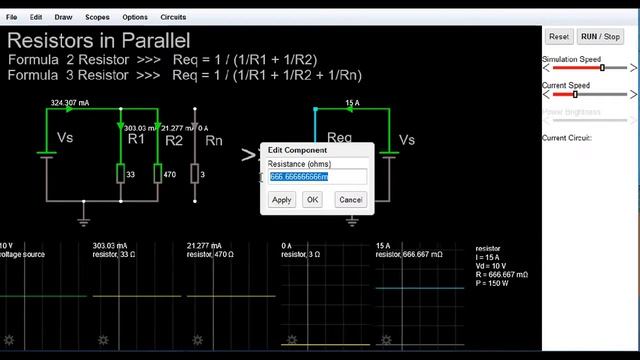Click the Edit Component dialog title
640x360 pixels.
click(x=297, y=150)
